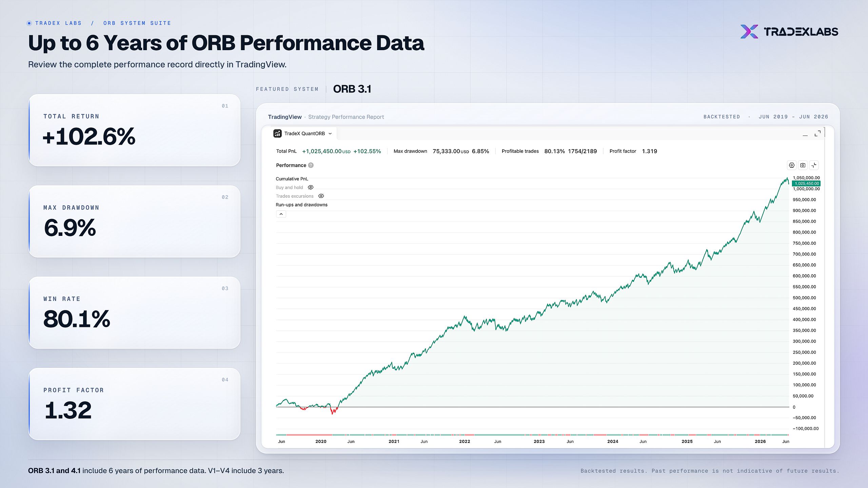Viewport: 868px width, 488px height.
Task: Click the TradeX QuantORB strategy chart icon
Action: (277, 134)
